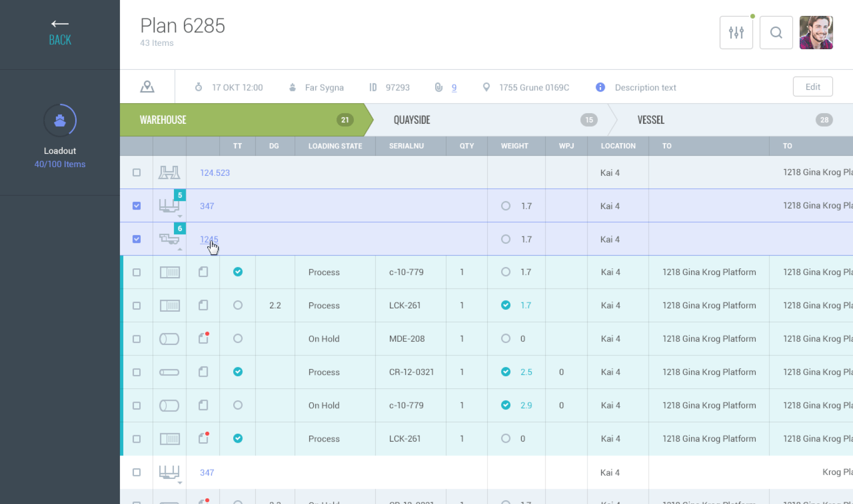This screenshot has width=853, height=504.
Task: Open the unselected 347 item link
Action: 207,473
